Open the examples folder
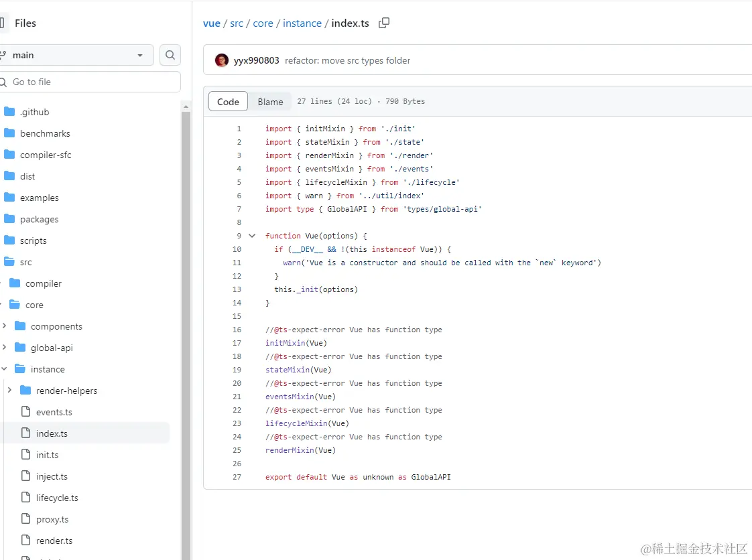The image size is (752, 560). 40,198
